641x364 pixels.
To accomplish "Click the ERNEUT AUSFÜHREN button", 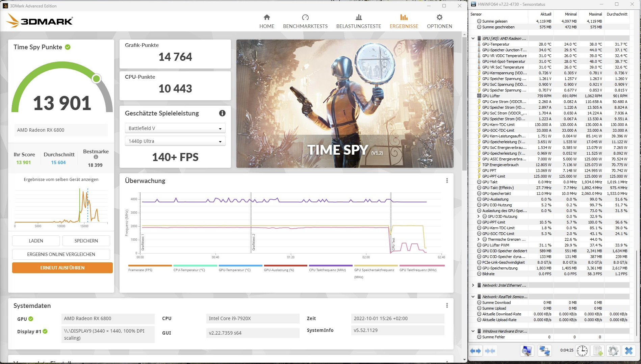I will [x=62, y=268].
